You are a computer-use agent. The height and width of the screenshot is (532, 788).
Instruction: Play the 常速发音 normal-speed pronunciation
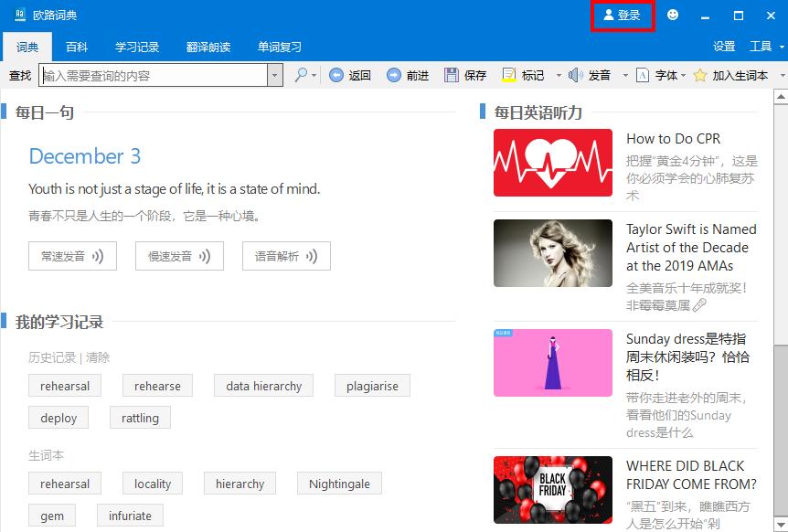pyautogui.click(x=72, y=257)
